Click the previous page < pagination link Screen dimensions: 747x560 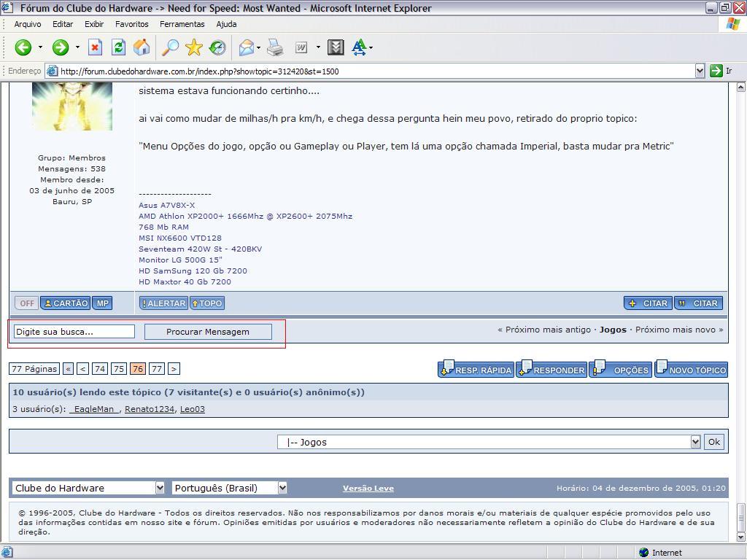click(x=83, y=368)
